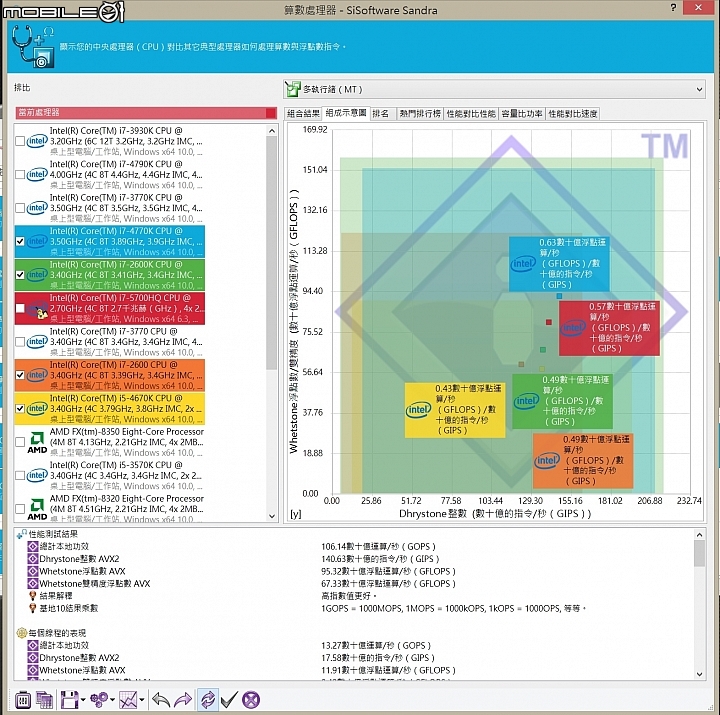This screenshot has height=715, width=720.
Task: Open the 性能對比速度 tab
Action: tap(573, 113)
